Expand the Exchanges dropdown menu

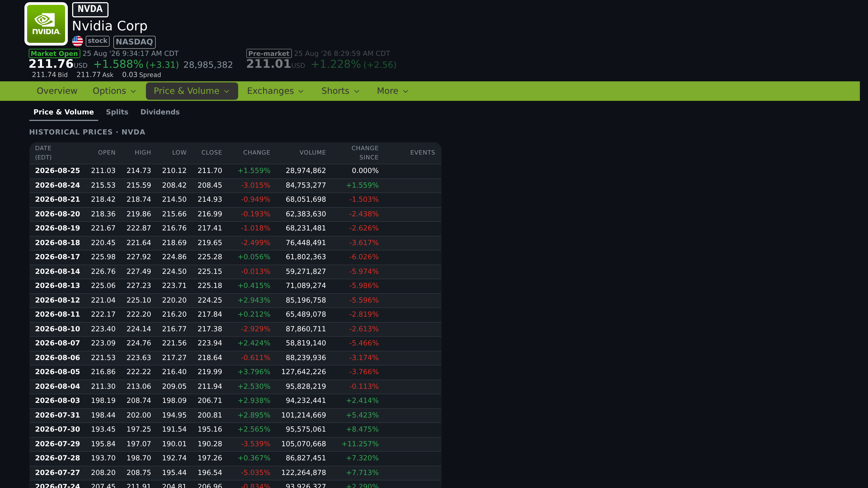pos(275,91)
